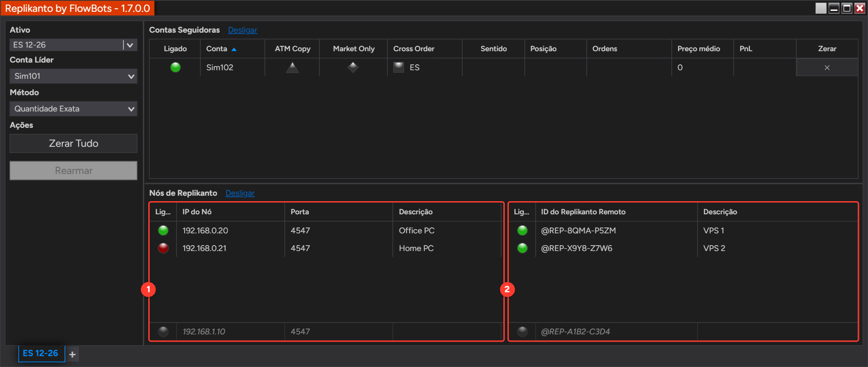This screenshot has width=868, height=367.
Task: Click the IP do Nó column header
Action: tap(230, 212)
